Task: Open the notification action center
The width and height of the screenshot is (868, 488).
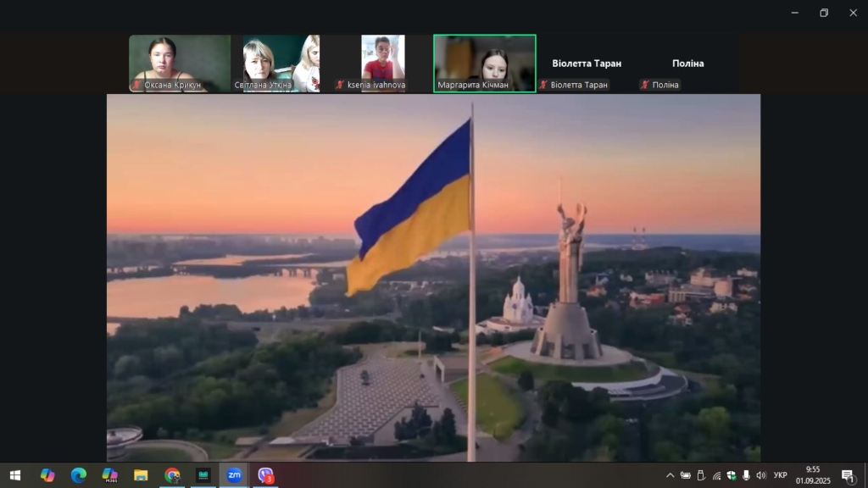Action: coord(847,475)
